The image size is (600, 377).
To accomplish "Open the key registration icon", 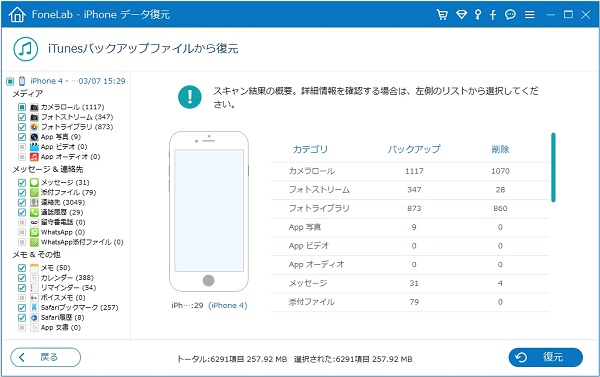I will pos(478,15).
